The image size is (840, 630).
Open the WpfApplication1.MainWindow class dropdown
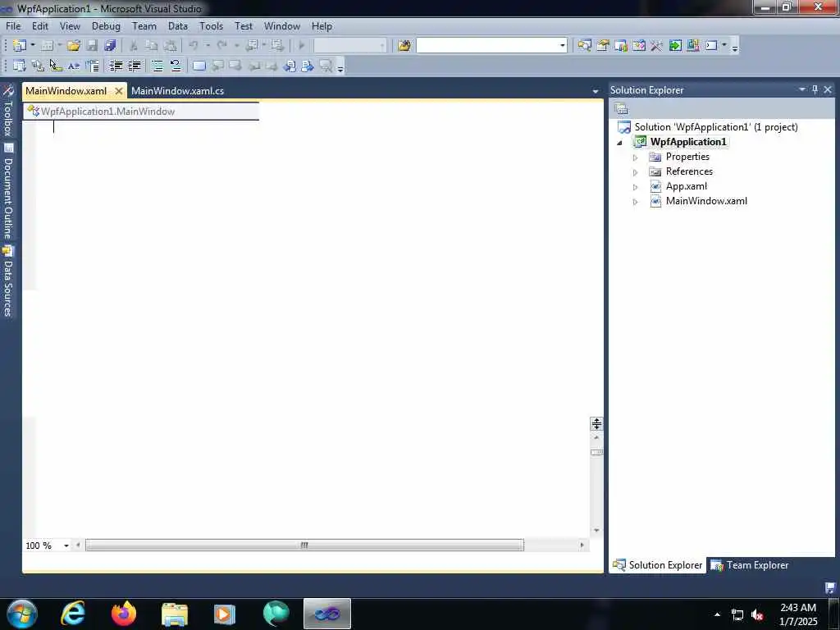[x=141, y=112]
